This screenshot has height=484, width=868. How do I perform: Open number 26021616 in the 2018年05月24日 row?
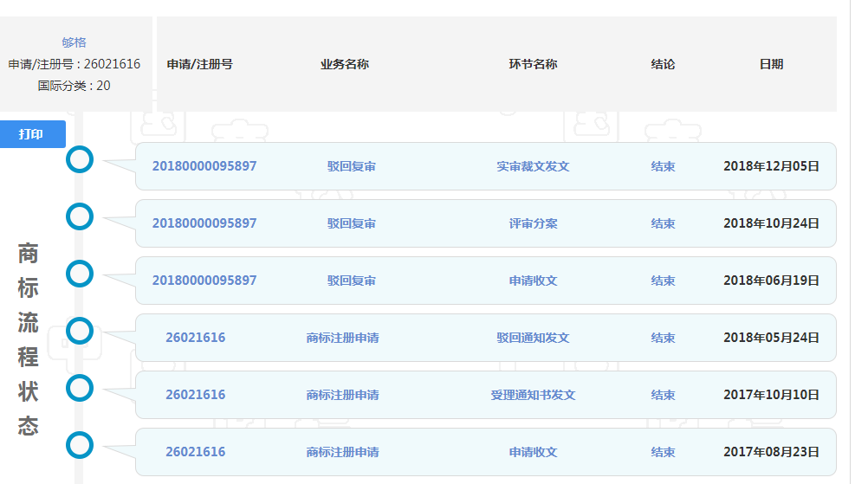click(195, 338)
